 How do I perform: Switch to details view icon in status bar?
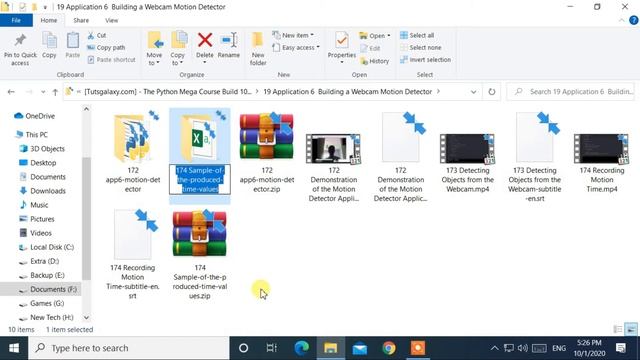[618, 329]
